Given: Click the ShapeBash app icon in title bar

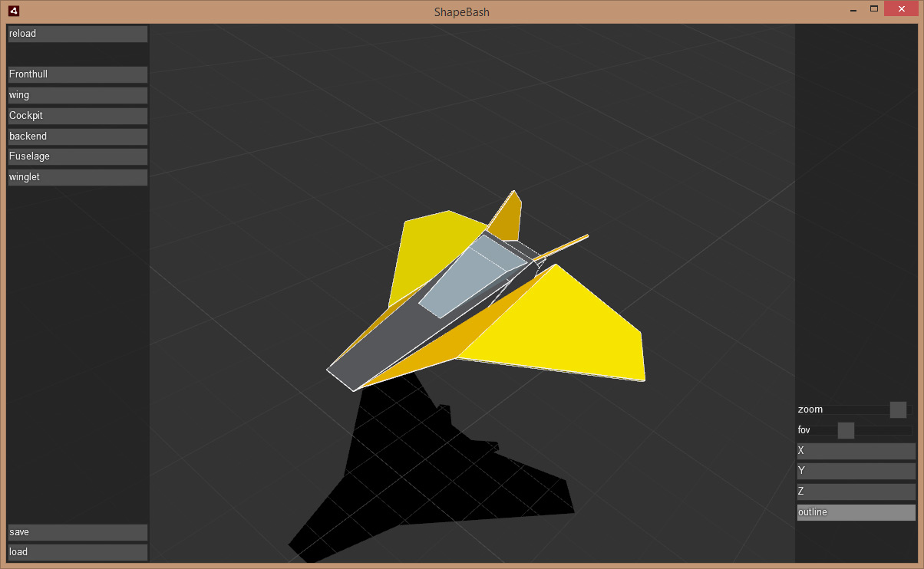Looking at the screenshot, I should coord(13,12).
